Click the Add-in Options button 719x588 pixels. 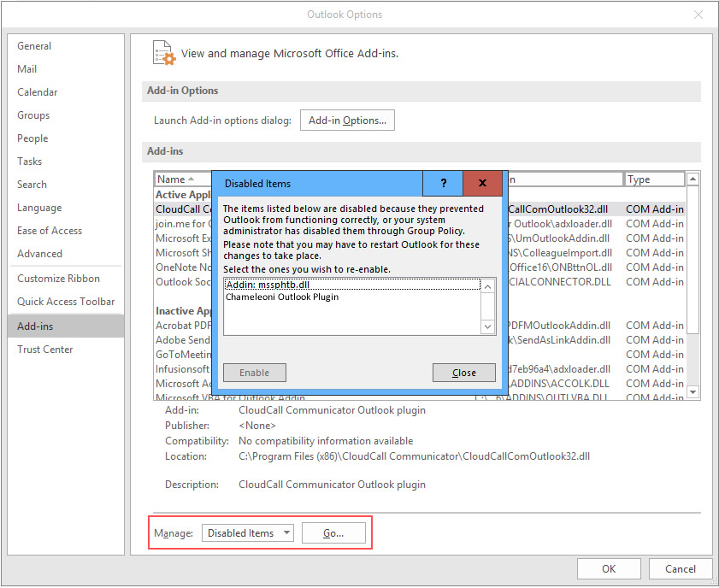pyautogui.click(x=347, y=120)
